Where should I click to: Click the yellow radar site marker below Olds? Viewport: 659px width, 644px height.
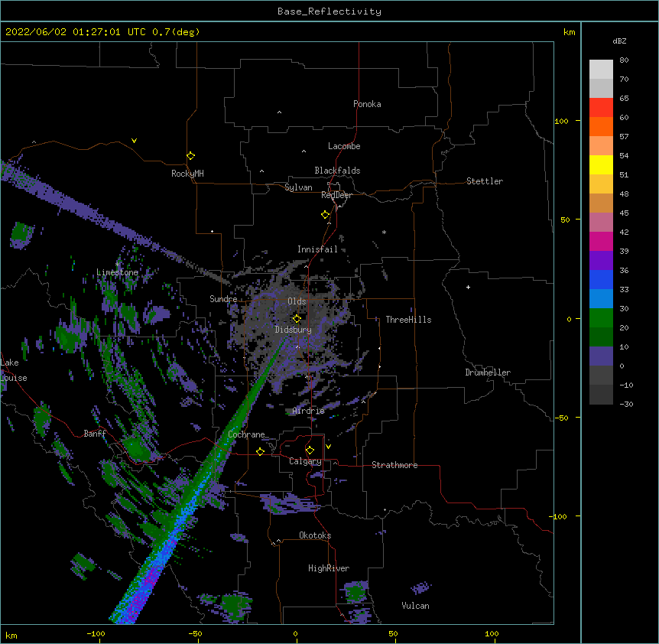point(297,319)
